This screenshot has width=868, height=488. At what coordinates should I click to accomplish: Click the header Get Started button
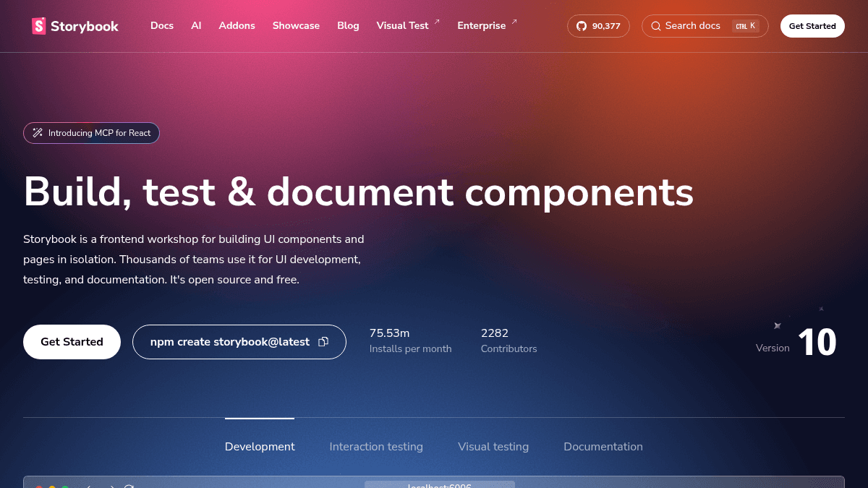click(x=812, y=26)
